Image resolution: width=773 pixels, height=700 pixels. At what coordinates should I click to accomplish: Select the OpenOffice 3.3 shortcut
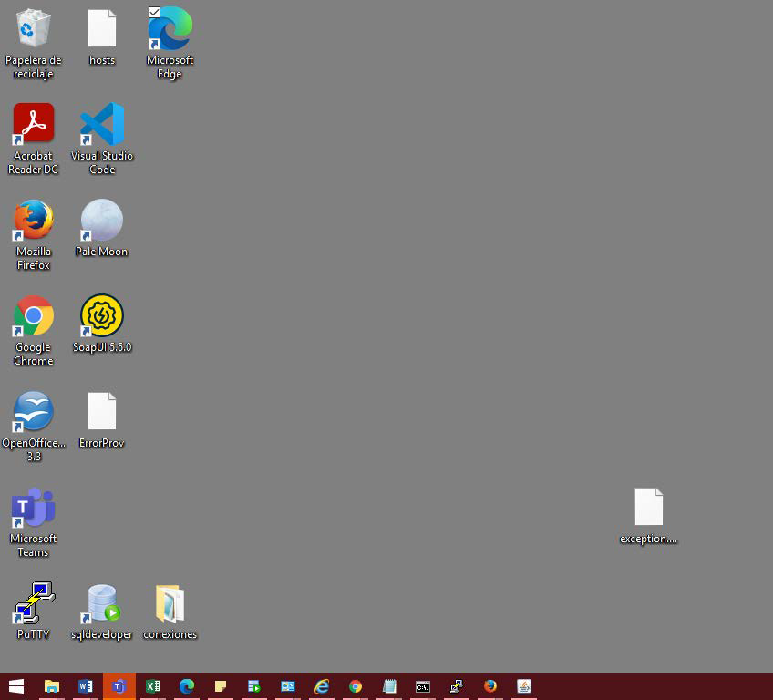coord(33,411)
